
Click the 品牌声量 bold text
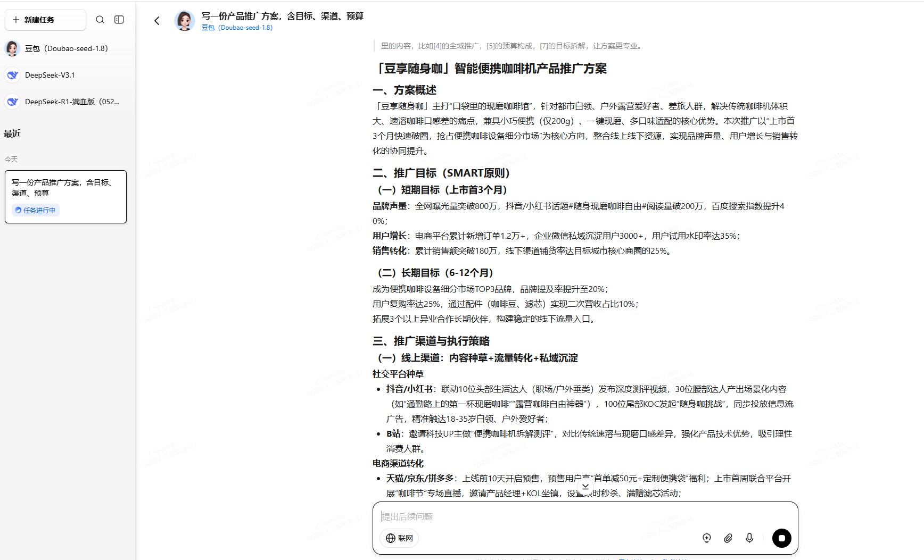click(x=390, y=206)
